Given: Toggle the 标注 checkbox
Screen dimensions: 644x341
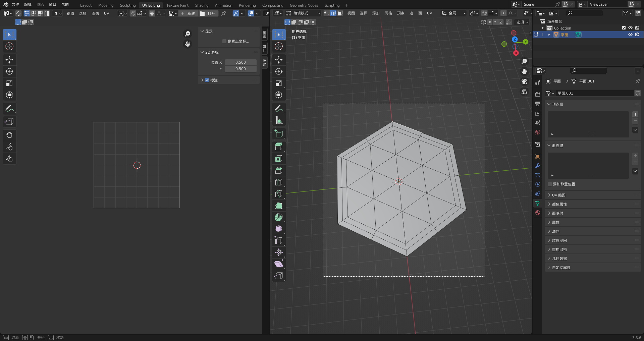Looking at the screenshot, I should 207,80.
